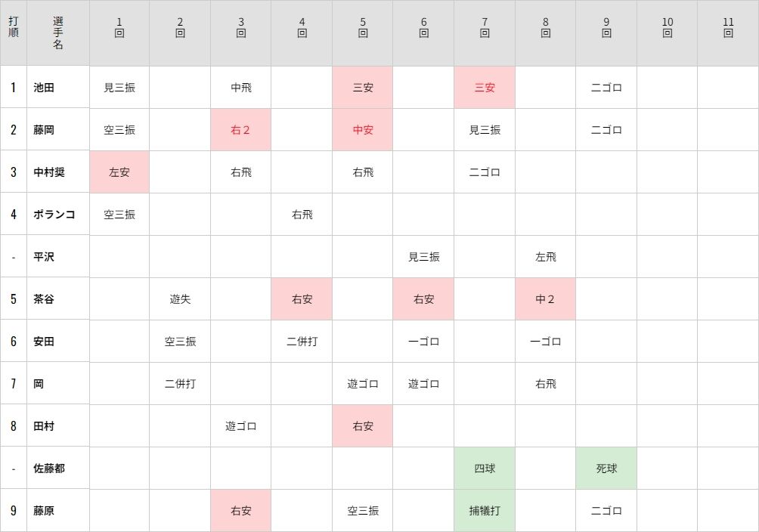Viewport: 759px width, 532px height.
Task: Click player name 藤岡
Action: (44, 130)
